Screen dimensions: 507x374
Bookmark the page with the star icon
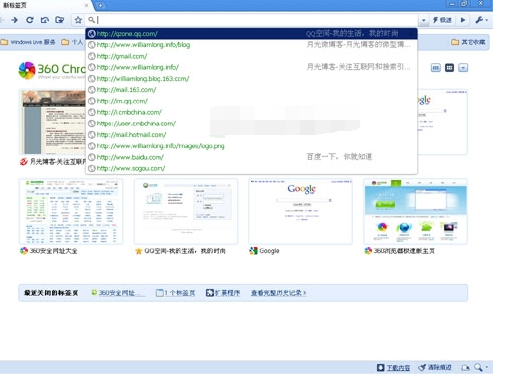pyautogui.click(x=78, y=20)
